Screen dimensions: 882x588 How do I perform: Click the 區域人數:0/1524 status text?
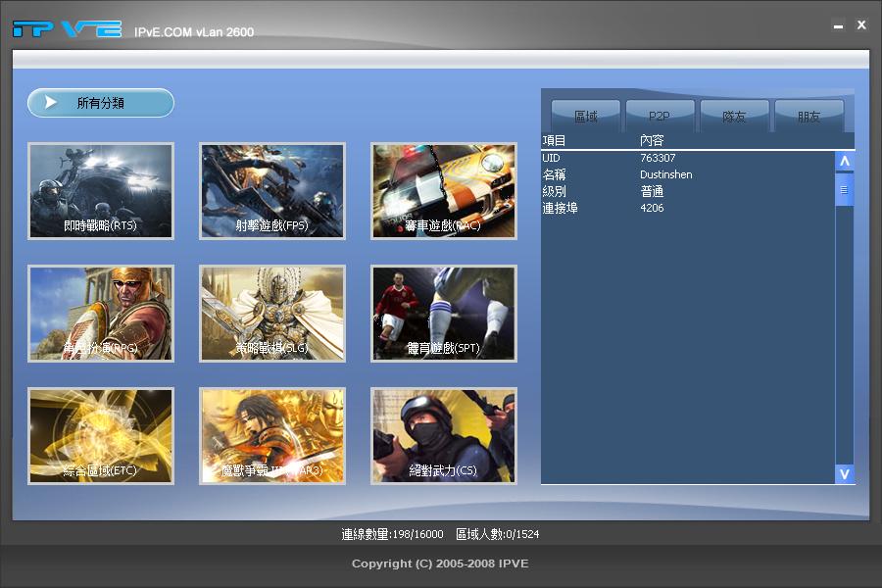point(497,534)
